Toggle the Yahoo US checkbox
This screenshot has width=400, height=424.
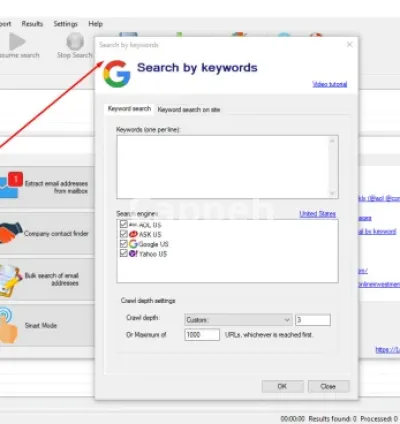tap(124, 253)
